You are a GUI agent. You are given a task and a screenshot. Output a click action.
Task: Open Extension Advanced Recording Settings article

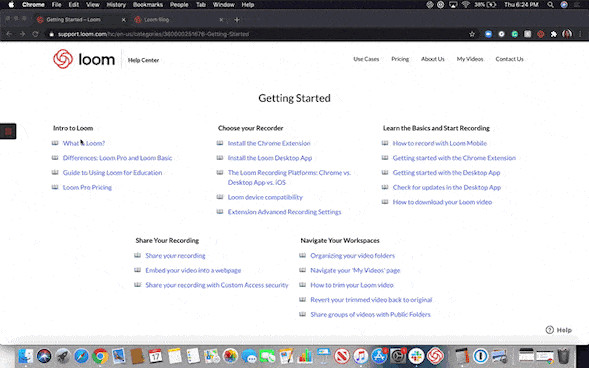coord(284,212)
